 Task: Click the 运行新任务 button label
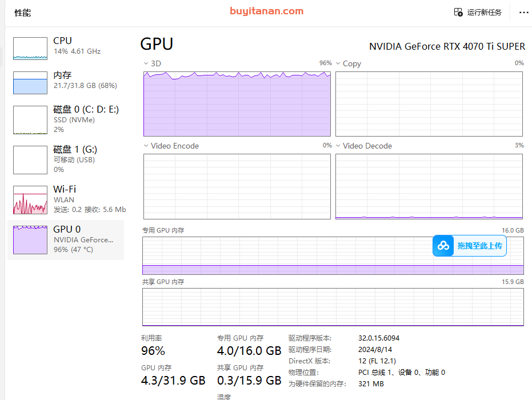pos(484,12)
